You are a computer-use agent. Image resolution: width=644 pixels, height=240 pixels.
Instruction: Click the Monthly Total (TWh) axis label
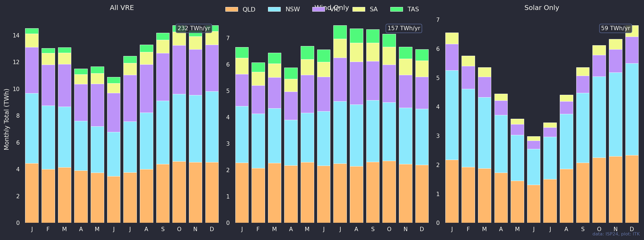6,119
